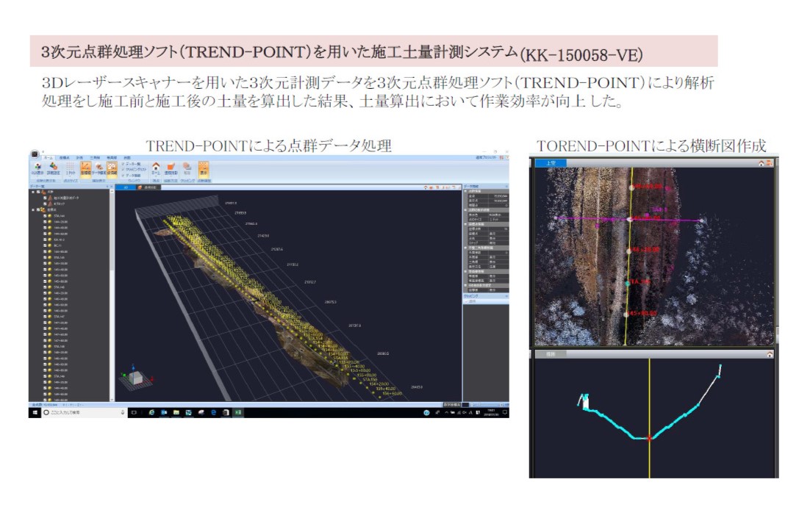The image size is (799, 532).
Task: Select the 144+80.00 row in data tree
Action: coord(60,252)
